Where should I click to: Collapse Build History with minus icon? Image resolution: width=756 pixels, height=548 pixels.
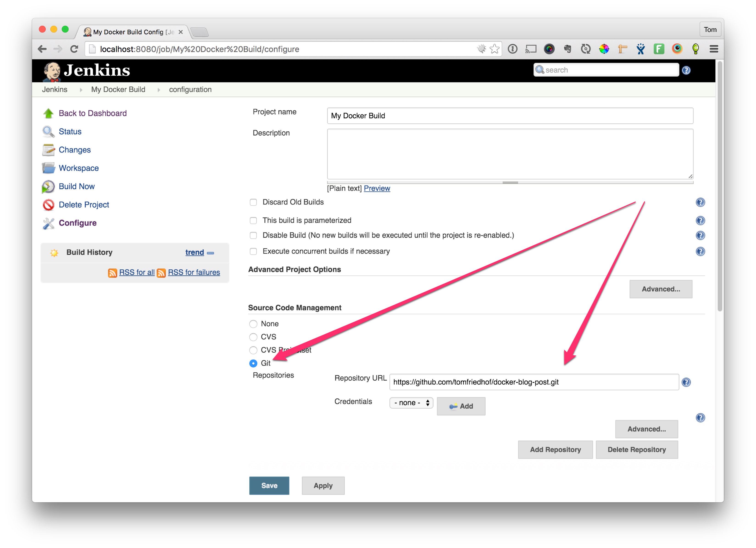pyautogui.click(x=210, y=253)
